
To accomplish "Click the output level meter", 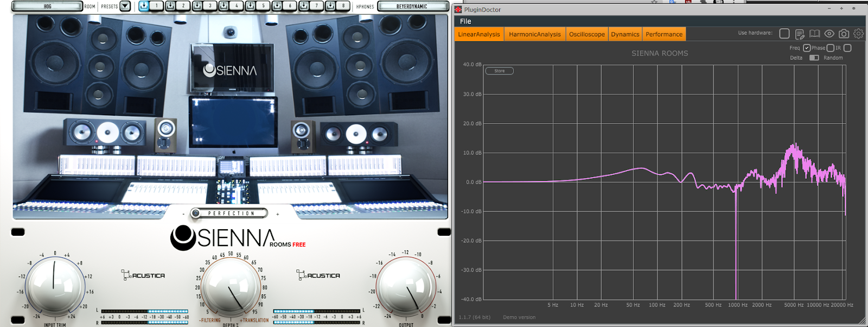I will [x=317, y=317].
